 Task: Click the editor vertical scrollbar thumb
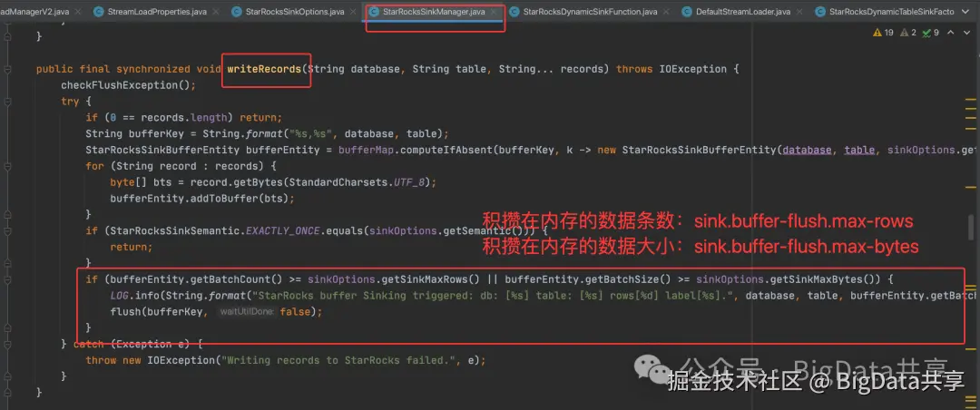[970, 228]
